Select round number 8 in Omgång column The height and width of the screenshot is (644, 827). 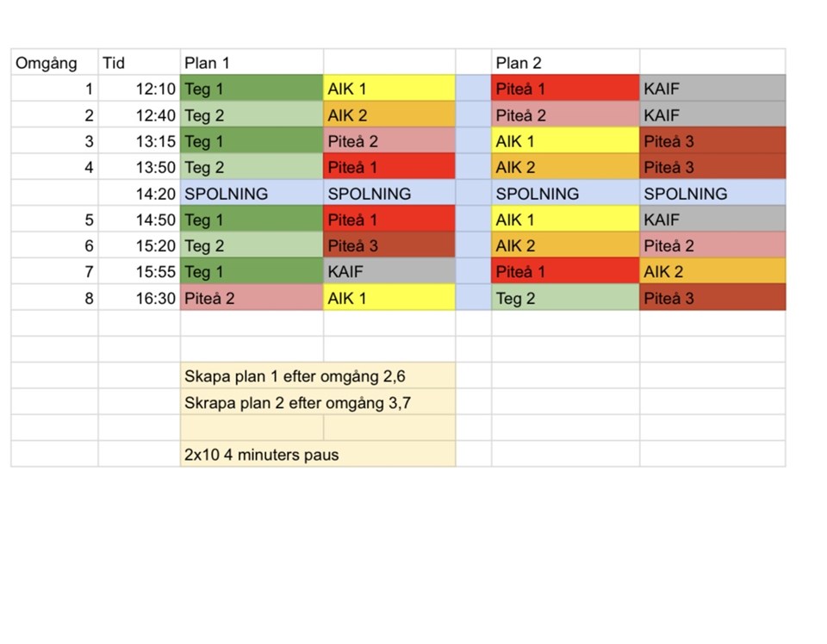[x=54, y=298]
